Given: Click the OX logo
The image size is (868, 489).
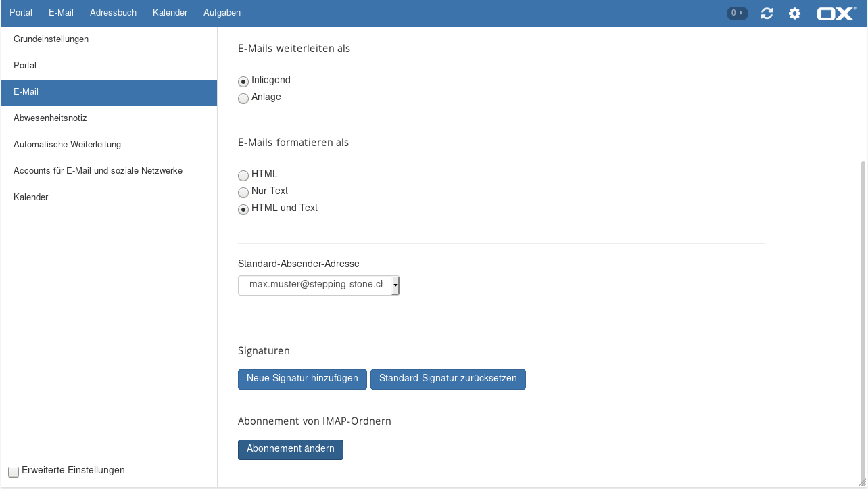Looking at the screenshot, I should (x=836, y=14).
